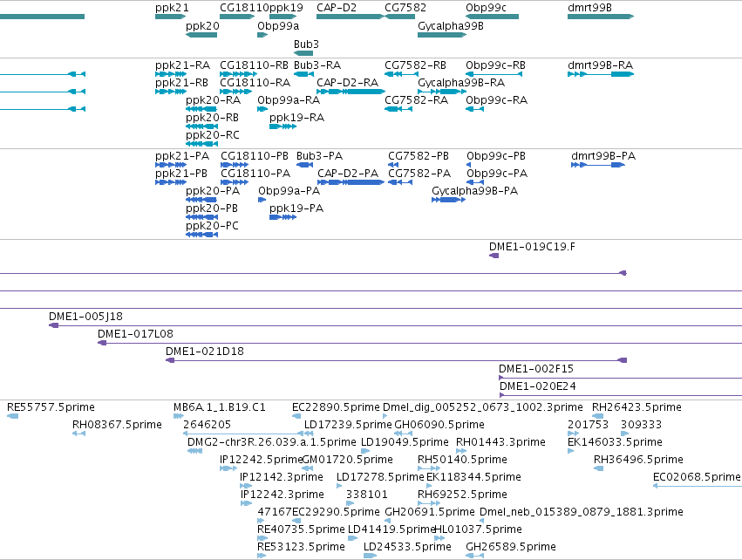The width and height of the screenshot is (742, 560).
Task: Select the ppk19-PA protein feature
Action: pos(283,217)
